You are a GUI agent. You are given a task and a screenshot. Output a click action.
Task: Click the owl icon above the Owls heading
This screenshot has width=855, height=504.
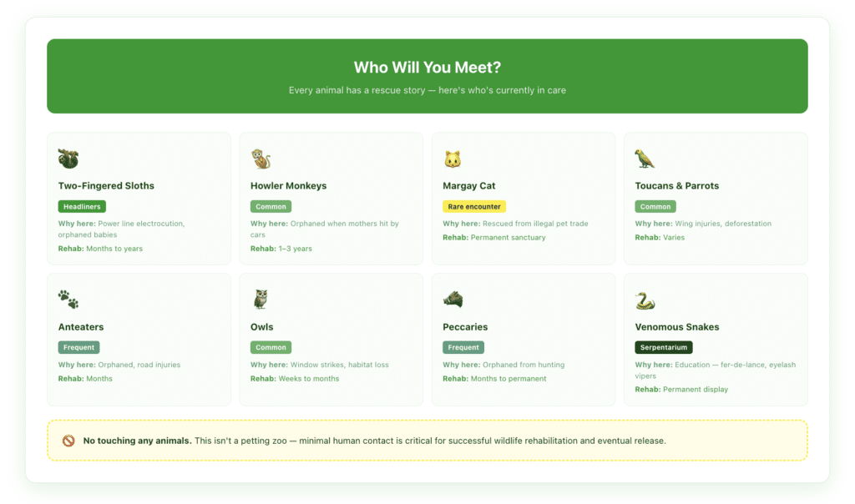pyautogui.click(x=259, y=299)
